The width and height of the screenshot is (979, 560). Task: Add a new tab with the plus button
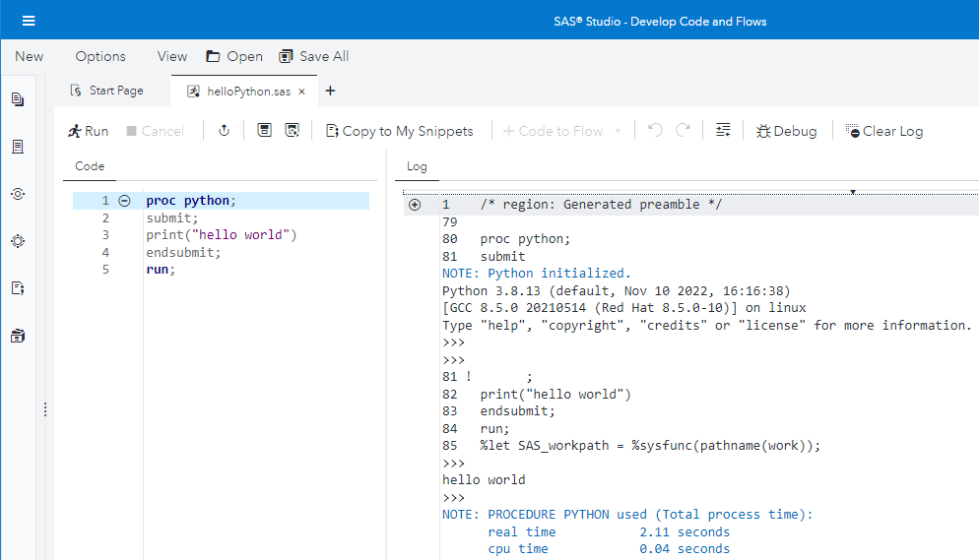tap(330, 92)
